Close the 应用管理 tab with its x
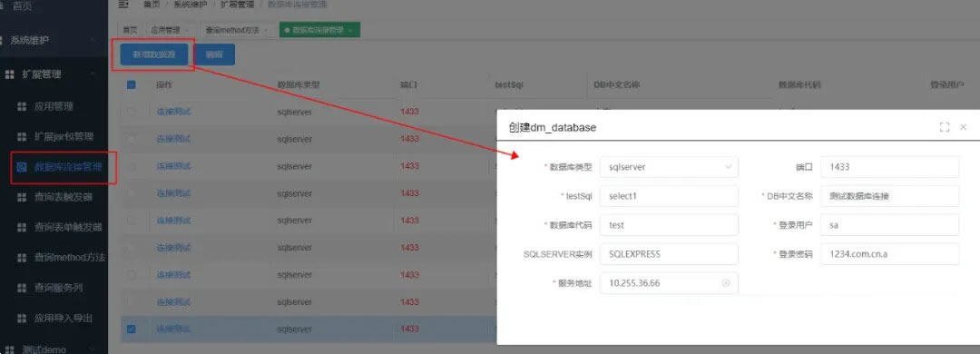Image resolution: width=980 pixels, height=354 pixels. [x=186, y=30]
